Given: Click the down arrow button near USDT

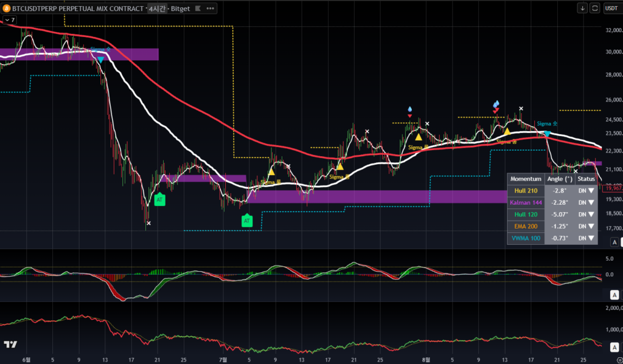Looking at the screenshot, I should (582, 8).
